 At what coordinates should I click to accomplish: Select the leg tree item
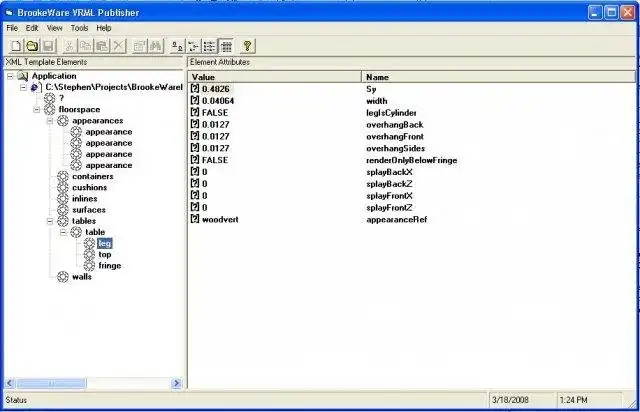104,243
